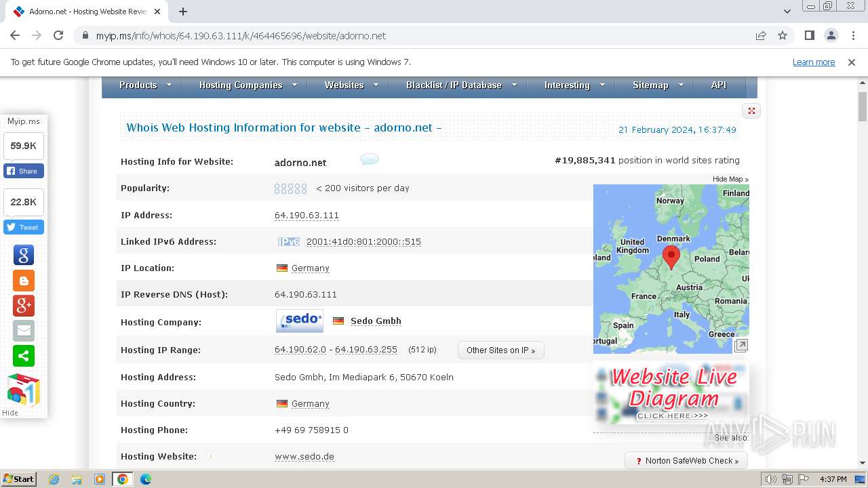Open Windows Explorer folder in taskbar
Screen dimensions: 868x488
pyautogui.click(x=77, y=479)
